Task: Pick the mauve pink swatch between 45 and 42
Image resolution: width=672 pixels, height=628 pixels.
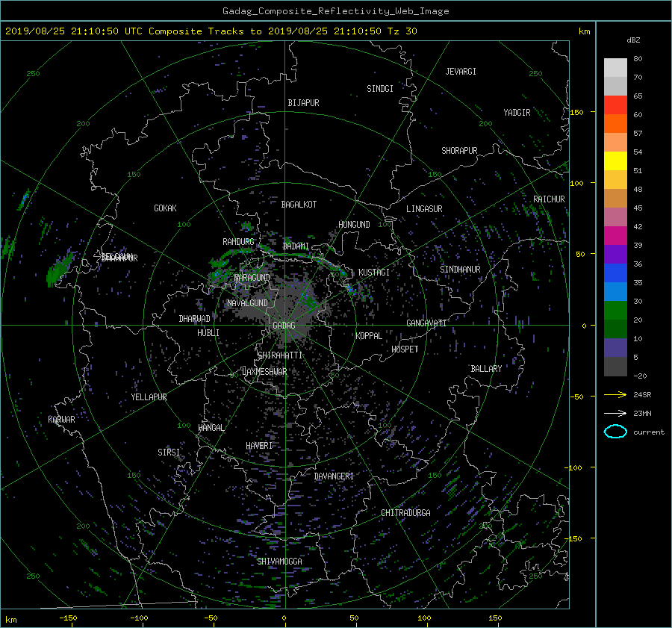Action: [x=615, y=217]
